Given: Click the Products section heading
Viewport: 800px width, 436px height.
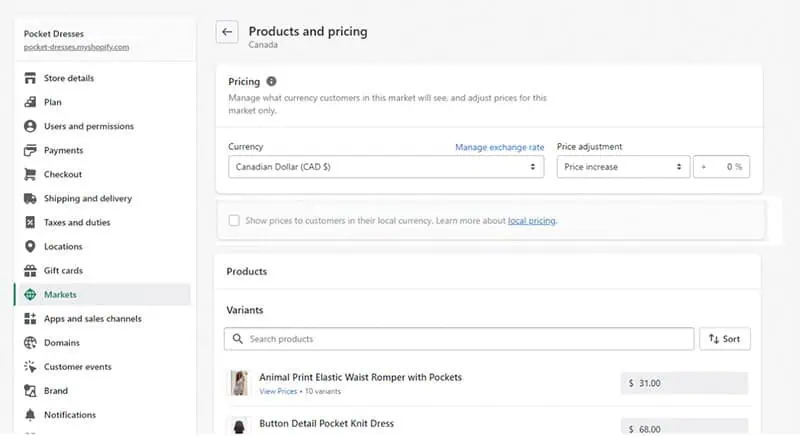Looking at the screenshot, I should pos(246,271).
